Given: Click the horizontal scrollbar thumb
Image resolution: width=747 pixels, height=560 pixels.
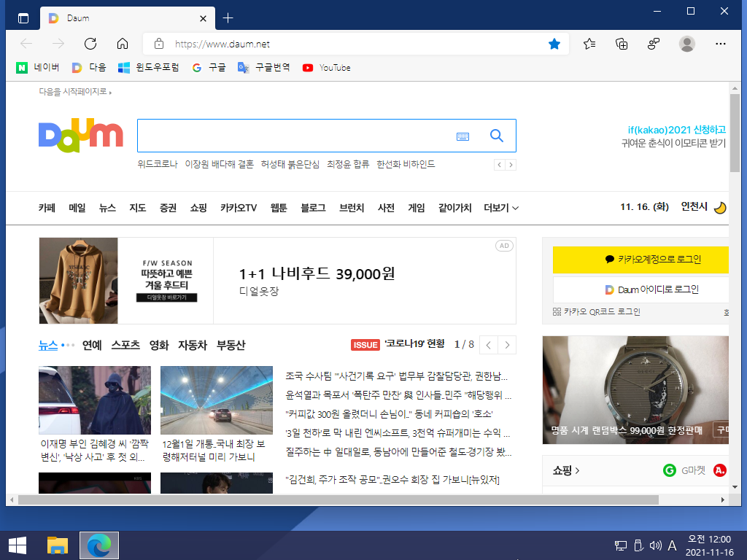Looking at the screenshot, I should pos(338,499).
